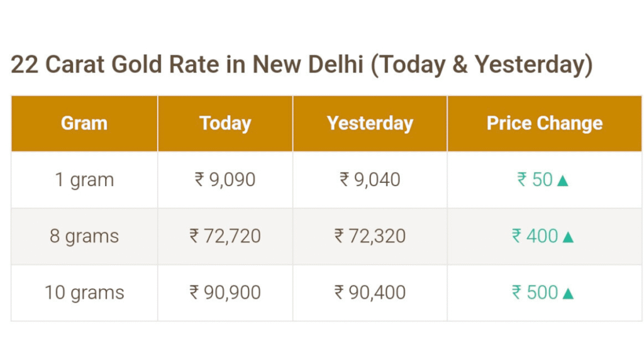The width and height of the screenshot is (644, 362).
Task: Select today's price ₹ 72,720
Action: [x=225, y=236]
